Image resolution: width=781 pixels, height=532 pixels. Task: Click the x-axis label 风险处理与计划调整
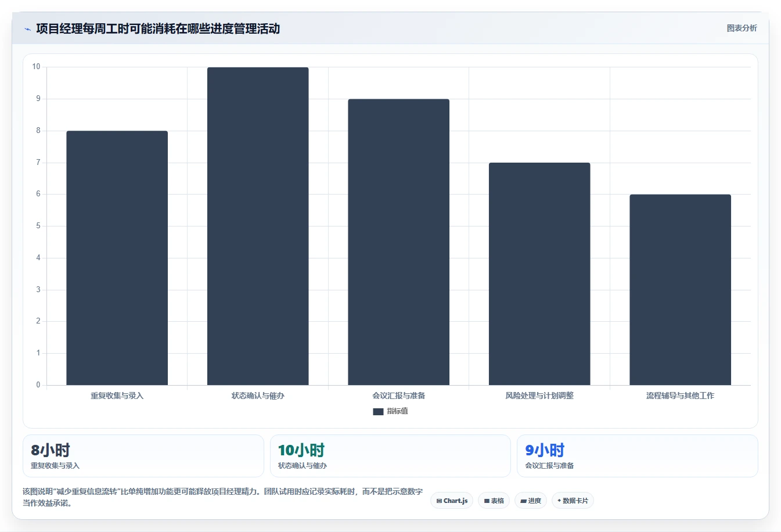point(539,396)
